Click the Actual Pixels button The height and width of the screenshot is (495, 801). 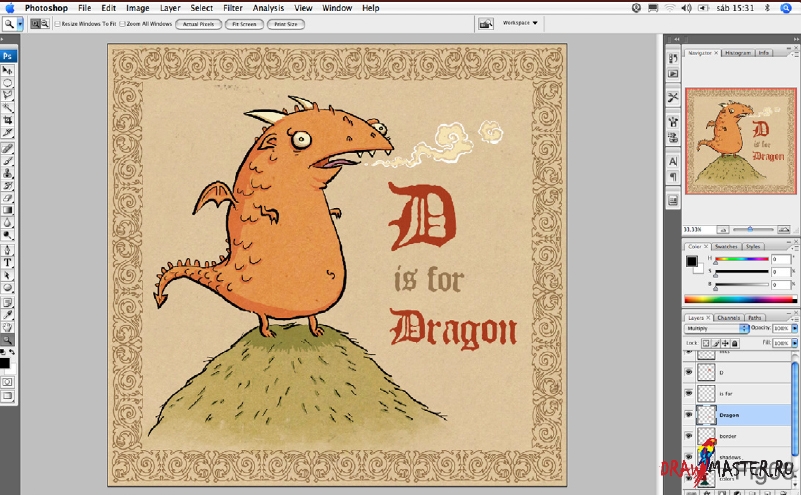(x=198, y=24)
